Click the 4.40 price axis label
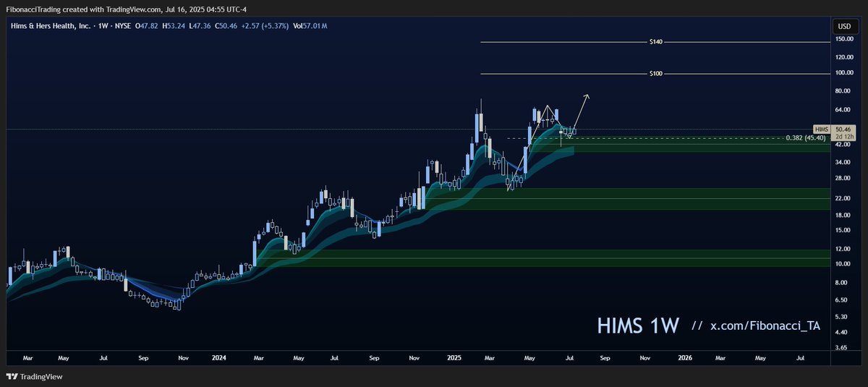This screenshot has width=868, height=387. tap(841, 332)
